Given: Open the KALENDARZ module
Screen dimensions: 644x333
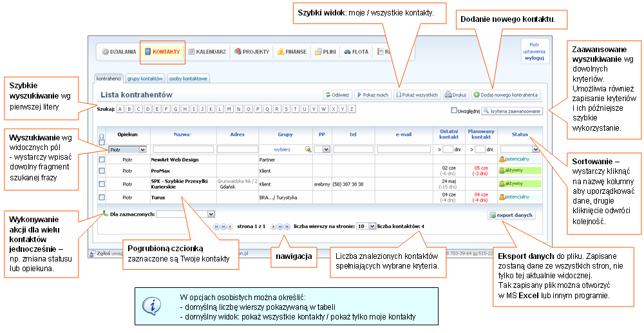Looking at the screenshot, I should (206, 52).
